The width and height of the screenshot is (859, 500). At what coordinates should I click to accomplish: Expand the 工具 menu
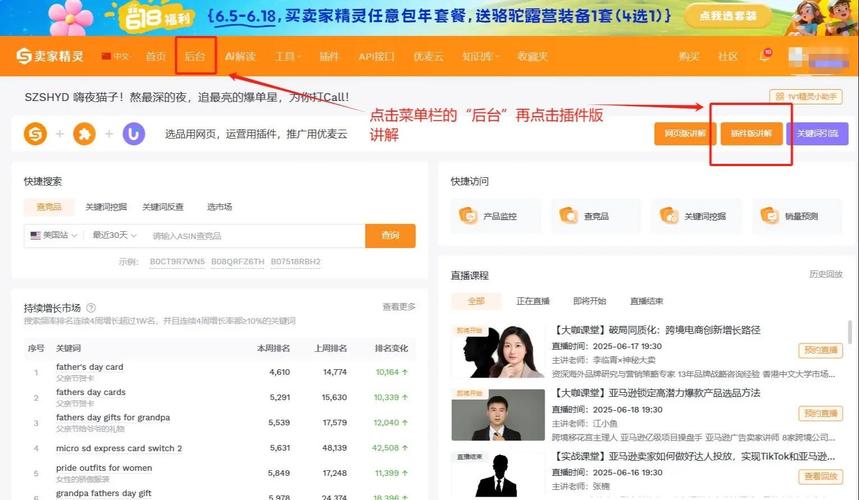click(288, 56)
